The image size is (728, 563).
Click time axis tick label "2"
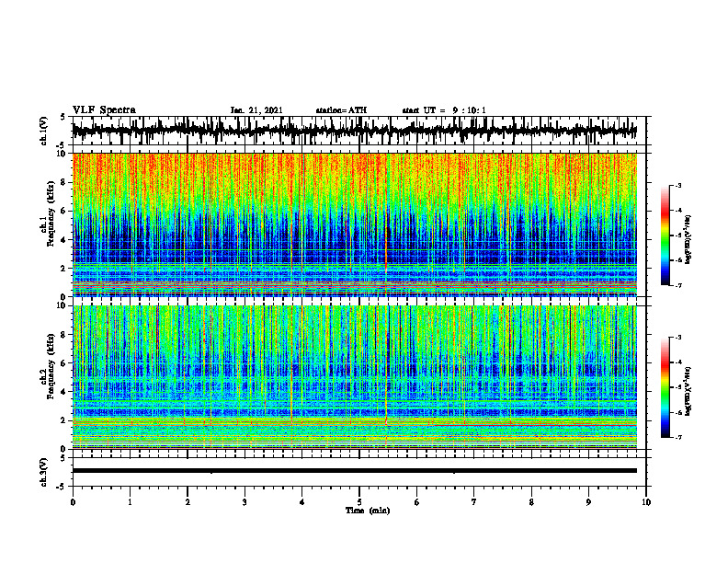(x=188, y=502)
